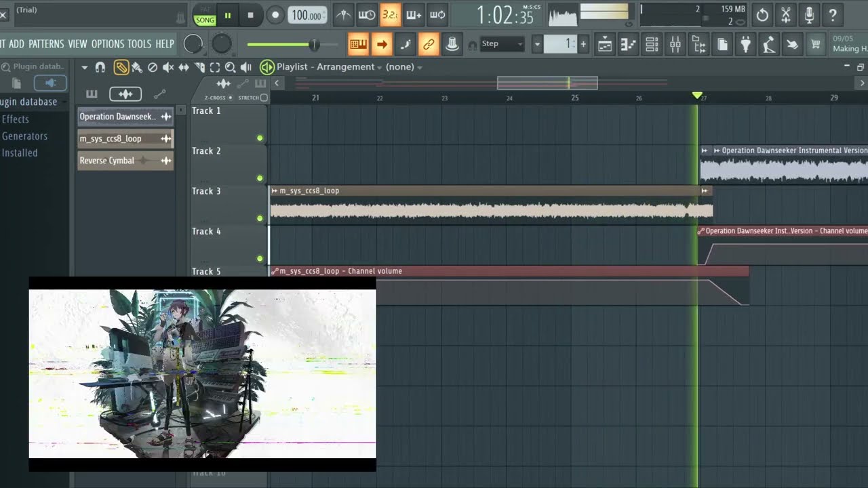The width and height of the screenshot is (868, 488).
Task: Toggle wait for input before recording
Action: (367, 14)
